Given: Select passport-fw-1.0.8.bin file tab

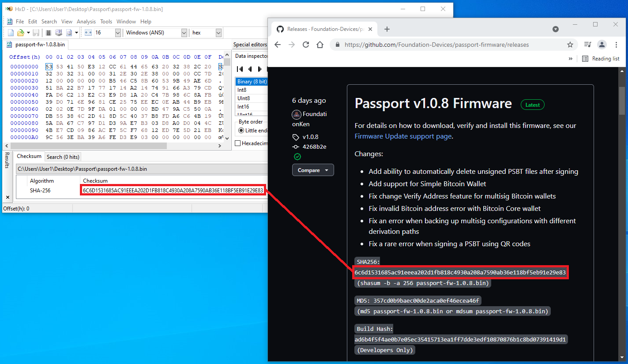Looking at the screenshot, I should coord(36,45).
